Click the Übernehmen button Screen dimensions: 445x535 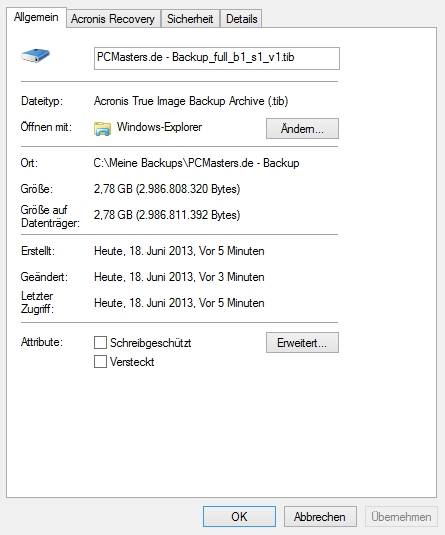click(x=401, y=517)
